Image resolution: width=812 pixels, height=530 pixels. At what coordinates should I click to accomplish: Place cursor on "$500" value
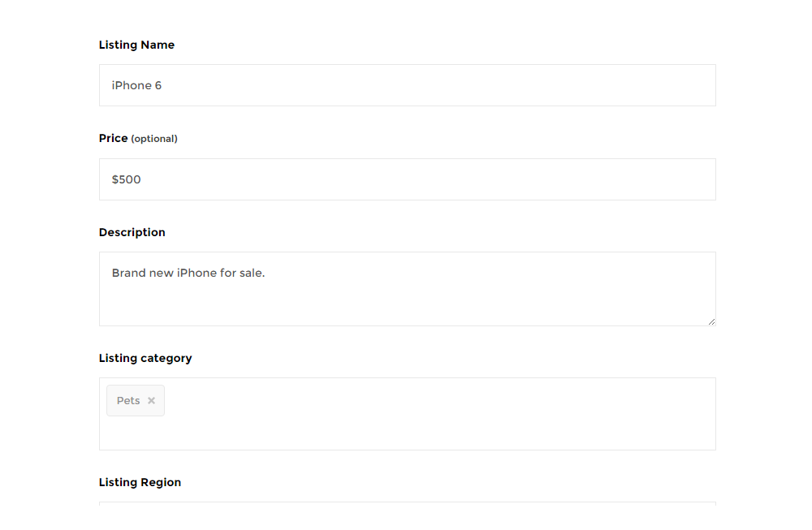tap(126, 179)
